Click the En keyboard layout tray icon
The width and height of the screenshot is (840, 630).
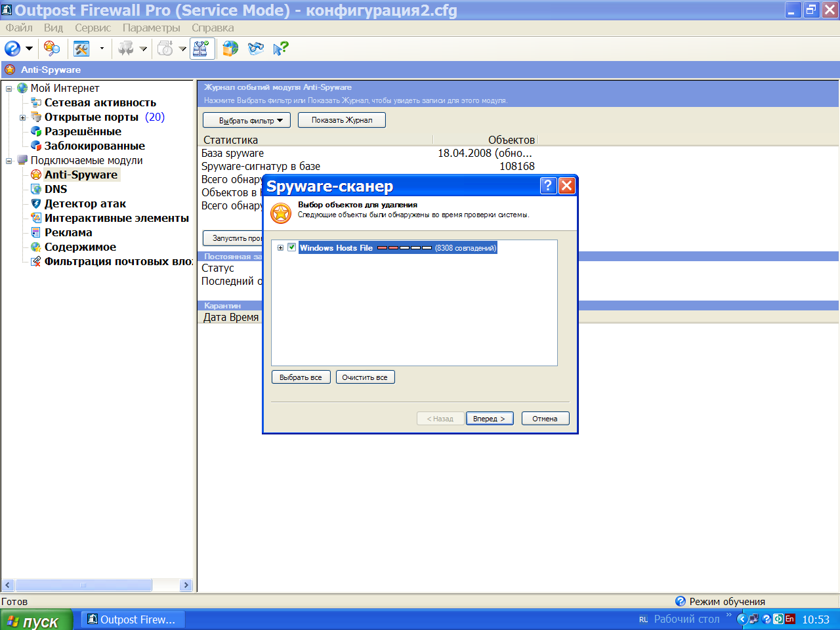pos(789,619)
